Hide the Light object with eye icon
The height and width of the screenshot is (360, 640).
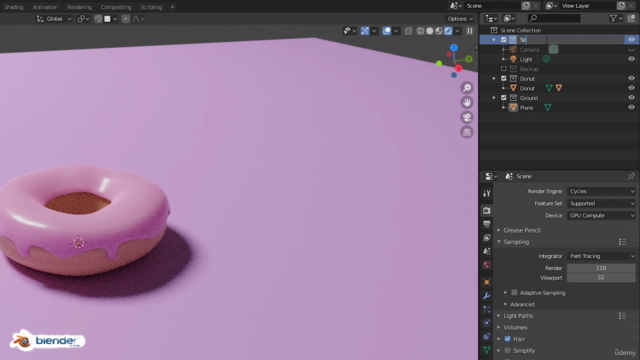point(631,59)
